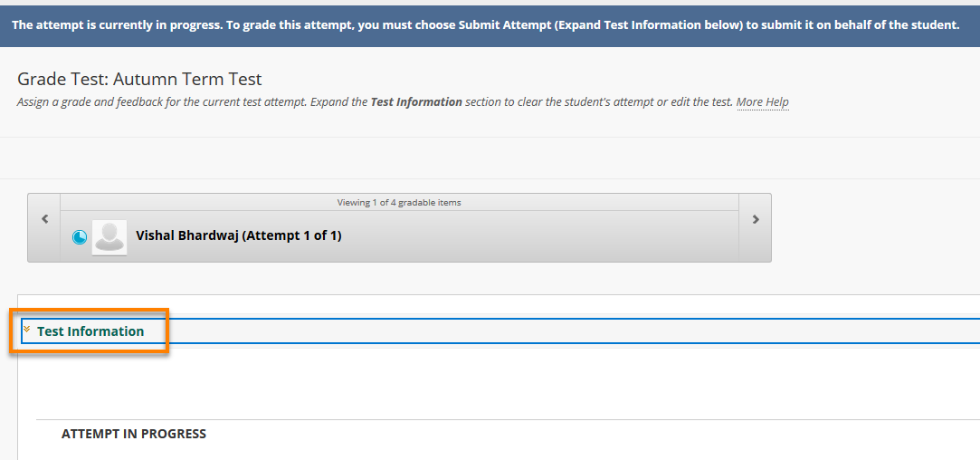Go to the previous gradable item arrow

tap(44, 219)
